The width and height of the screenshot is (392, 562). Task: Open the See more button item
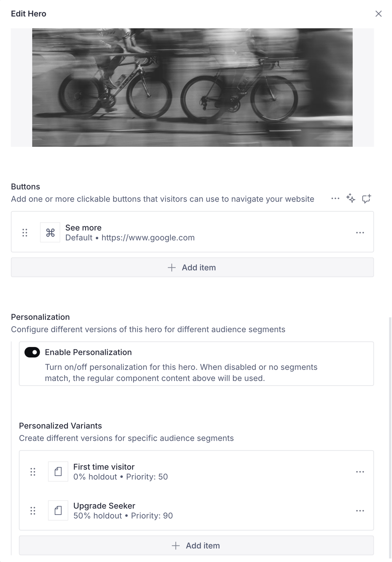tap(130, 232)
